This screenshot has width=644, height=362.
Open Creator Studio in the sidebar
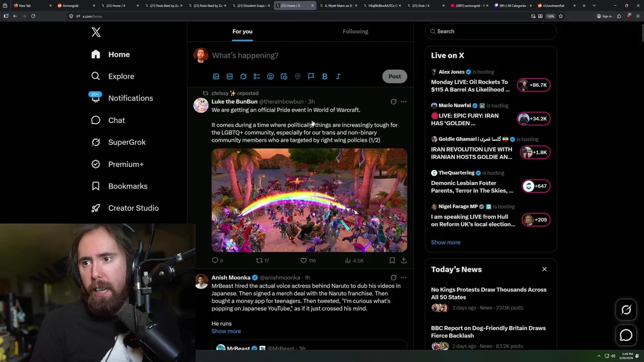[125, 208]
